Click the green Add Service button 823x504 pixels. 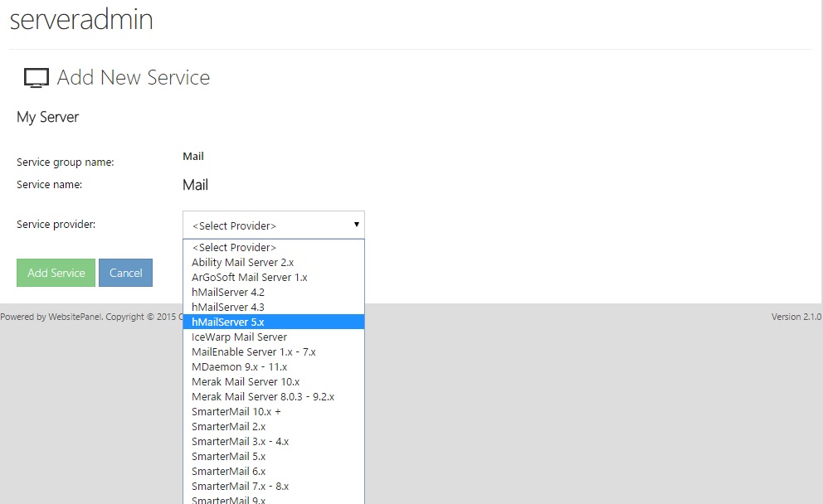pos(56,273)
